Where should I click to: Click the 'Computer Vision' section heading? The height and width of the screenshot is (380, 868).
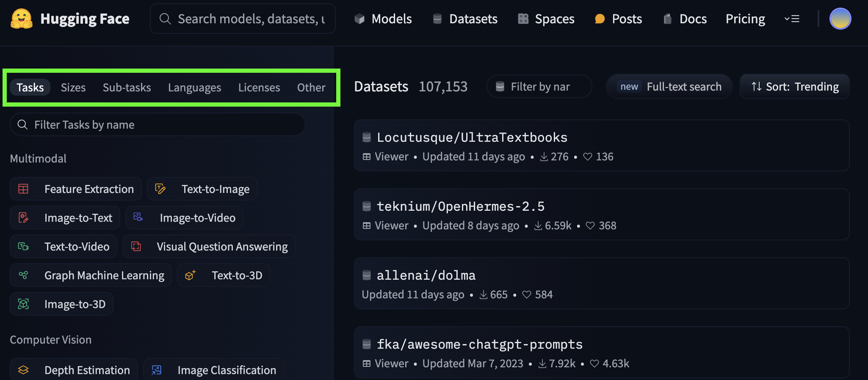pyautogui.click(x=50, y=339)
